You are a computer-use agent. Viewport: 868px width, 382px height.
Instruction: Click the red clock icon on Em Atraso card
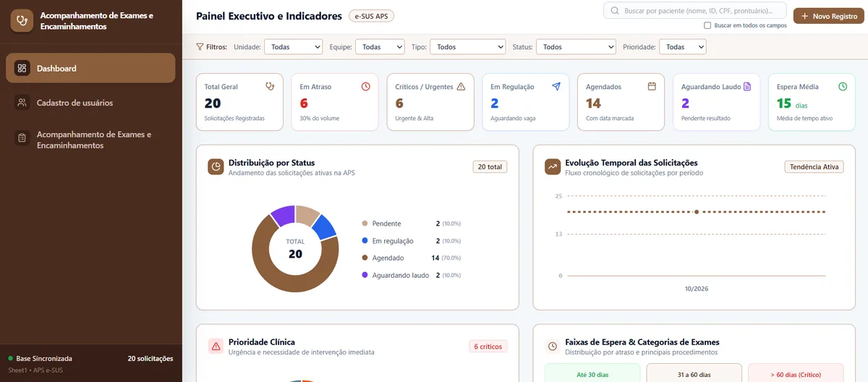[365, 86]
